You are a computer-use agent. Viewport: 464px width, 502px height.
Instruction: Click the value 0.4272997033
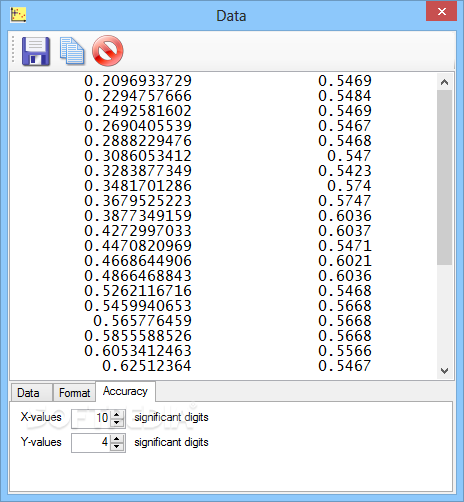pos(138,231)
